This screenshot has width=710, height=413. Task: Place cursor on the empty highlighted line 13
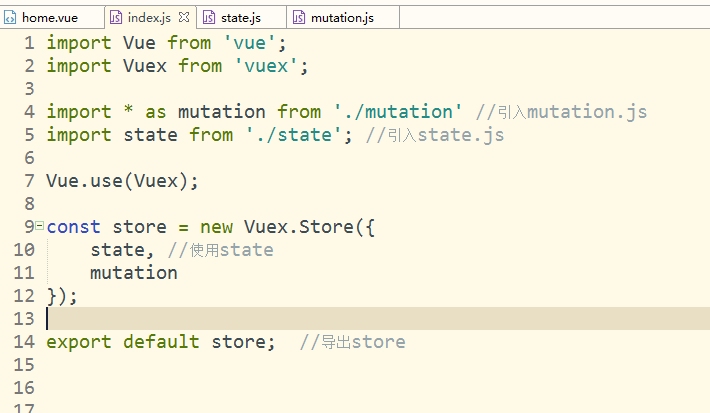300,319
